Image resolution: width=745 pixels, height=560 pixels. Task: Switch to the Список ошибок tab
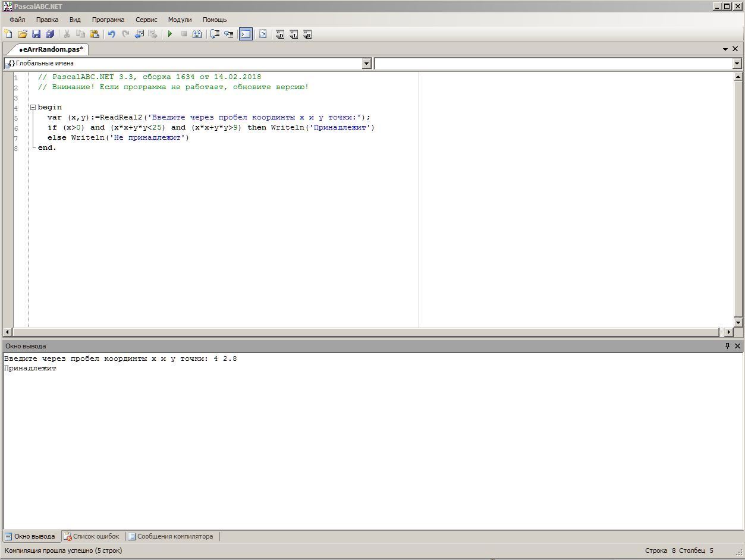click(x=92, y=536)
